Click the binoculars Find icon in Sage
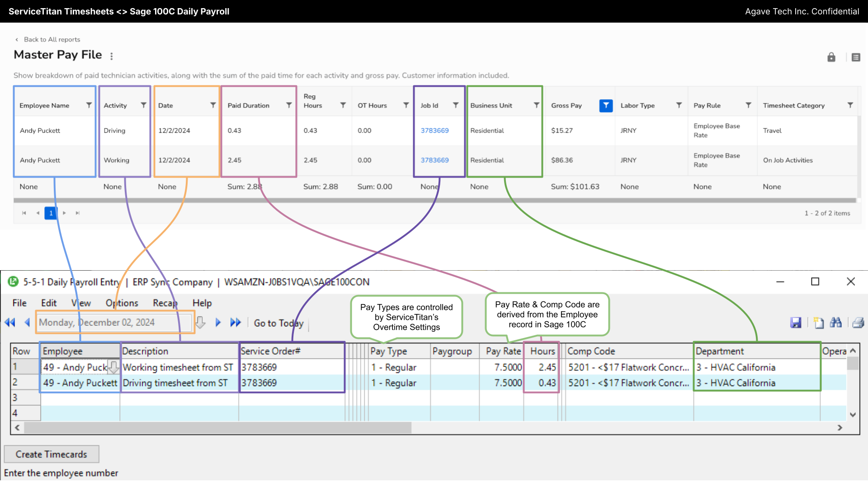868x488 pixels. click(836, 322)
